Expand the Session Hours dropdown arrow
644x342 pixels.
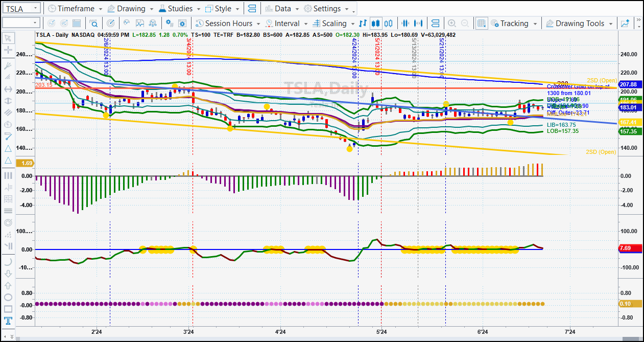[x=258, y=24]
